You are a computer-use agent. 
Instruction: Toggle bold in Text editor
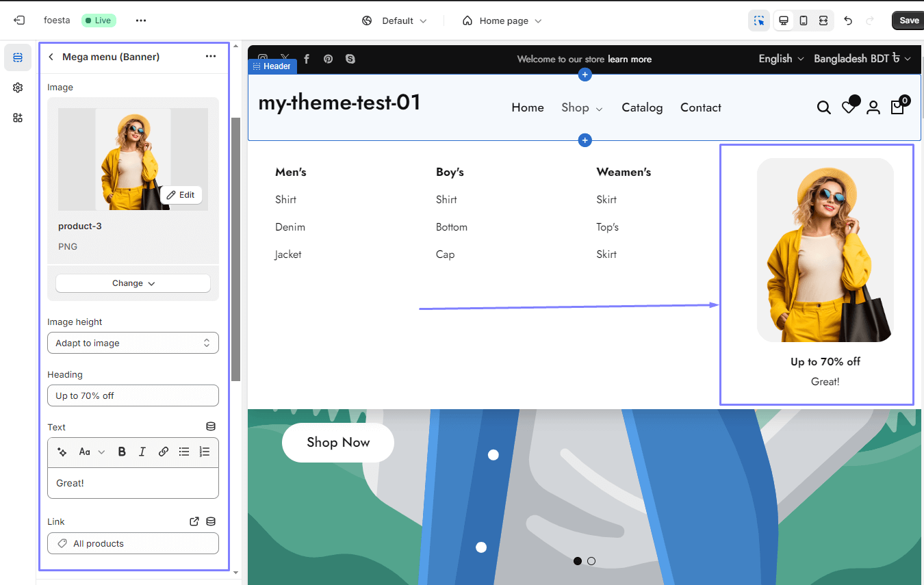122,452
